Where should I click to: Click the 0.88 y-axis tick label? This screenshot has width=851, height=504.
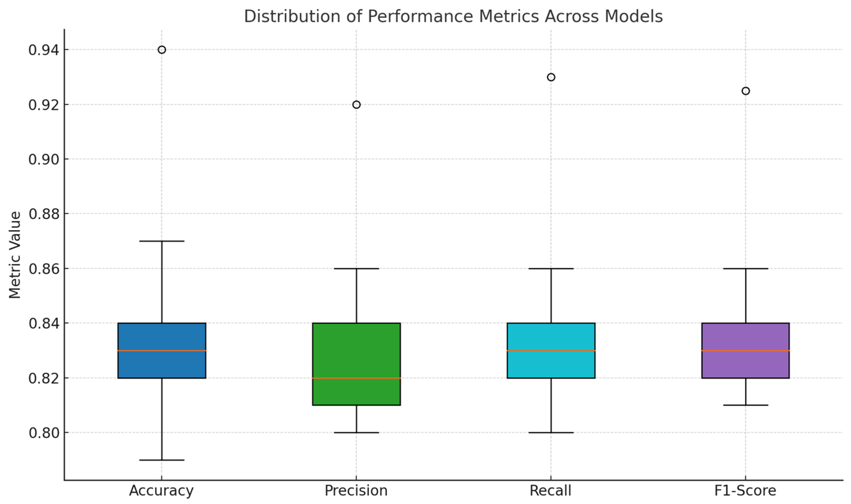tap(44, 214)
